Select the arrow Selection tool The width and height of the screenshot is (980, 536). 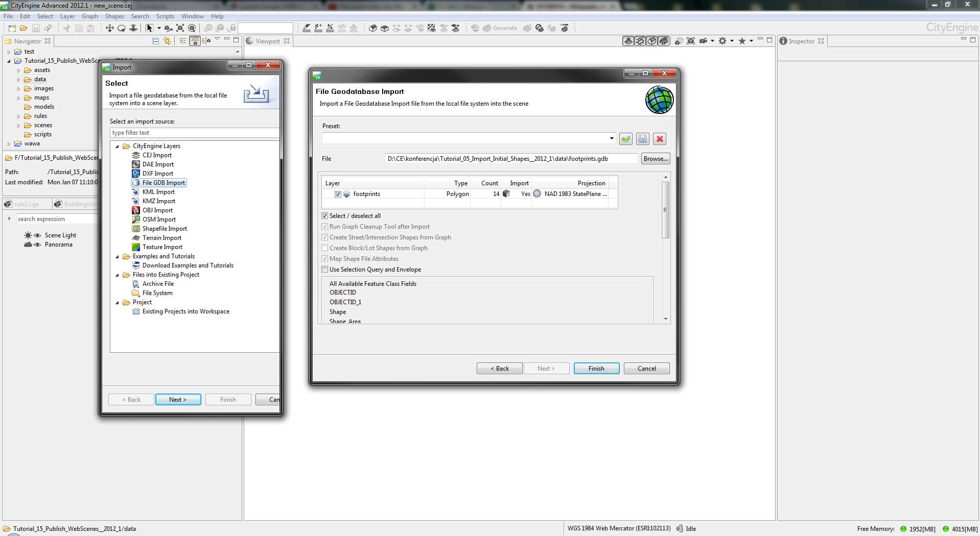pos(149,28)
